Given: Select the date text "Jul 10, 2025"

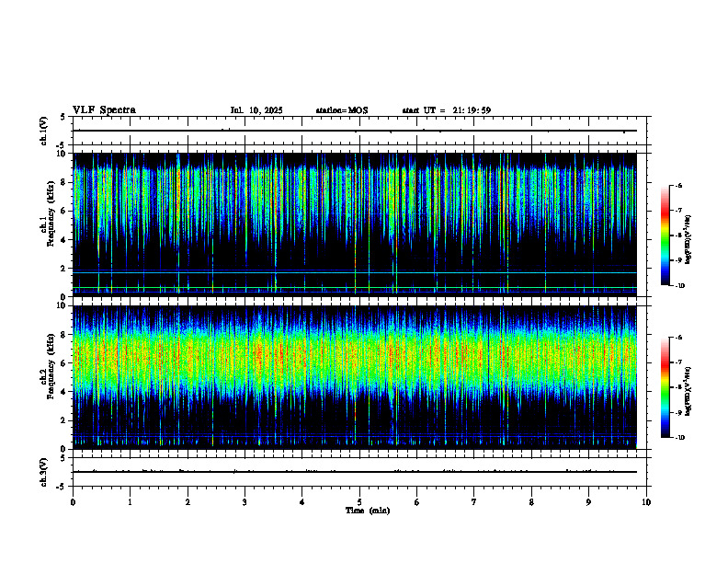Looking at the screenshot, I should click(x=256, y=110).
